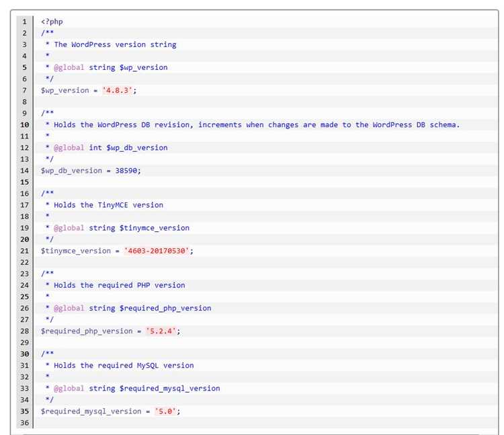
Task: Click the '5.2.4' PHP version string
Action: pos(161,331)
